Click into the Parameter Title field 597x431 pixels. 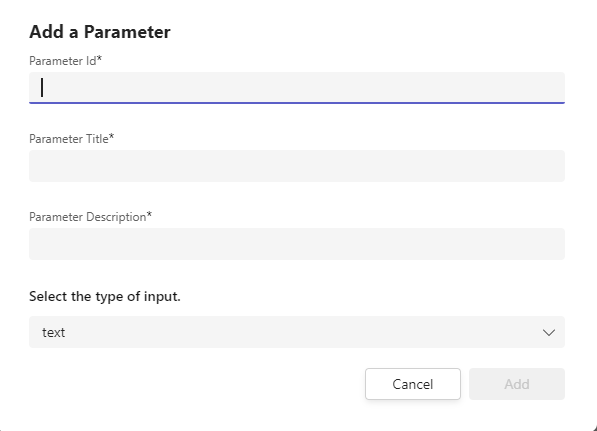[x=297, y=166]
